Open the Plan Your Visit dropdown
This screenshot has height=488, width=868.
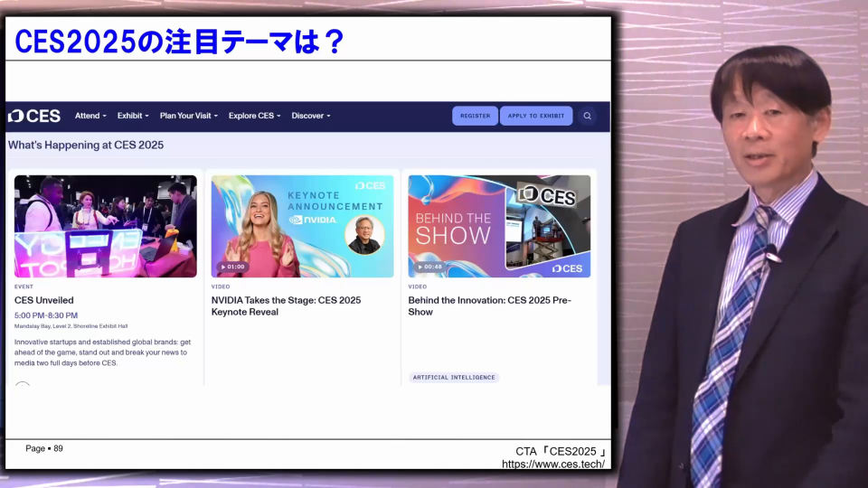pos(188,116)
